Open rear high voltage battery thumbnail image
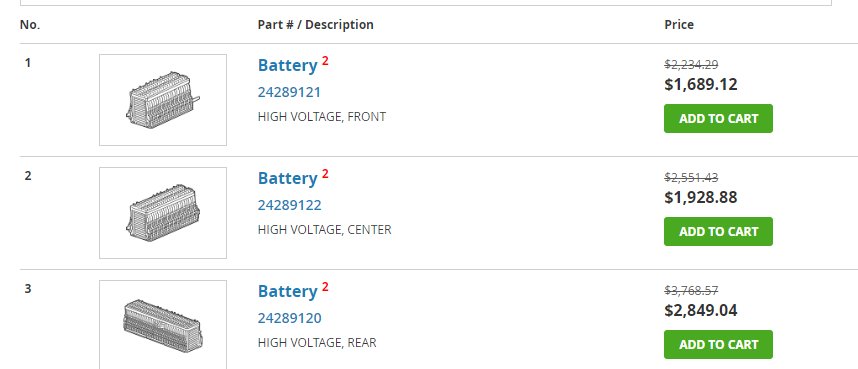The height and width of the screenshot is (369, 858). pos(163,325)
